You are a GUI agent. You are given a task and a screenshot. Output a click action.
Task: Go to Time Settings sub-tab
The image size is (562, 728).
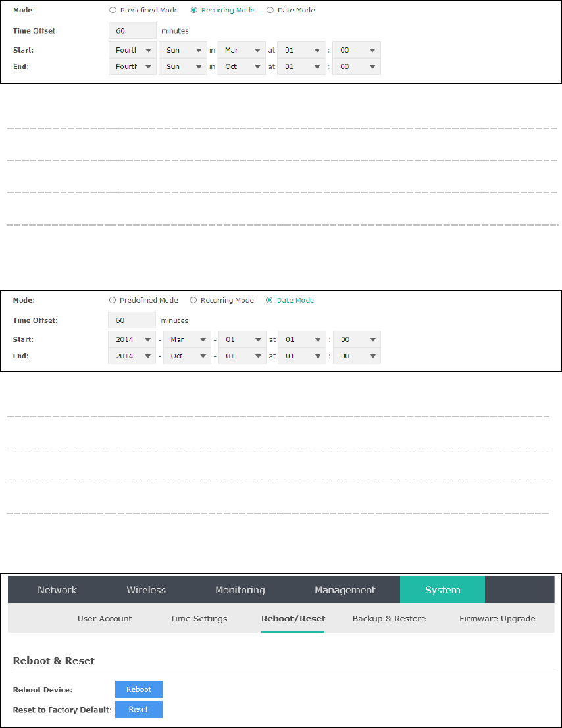point(199,618)
